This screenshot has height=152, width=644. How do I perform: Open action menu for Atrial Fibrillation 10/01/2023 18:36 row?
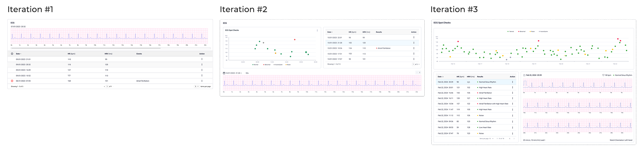(414, 48)
